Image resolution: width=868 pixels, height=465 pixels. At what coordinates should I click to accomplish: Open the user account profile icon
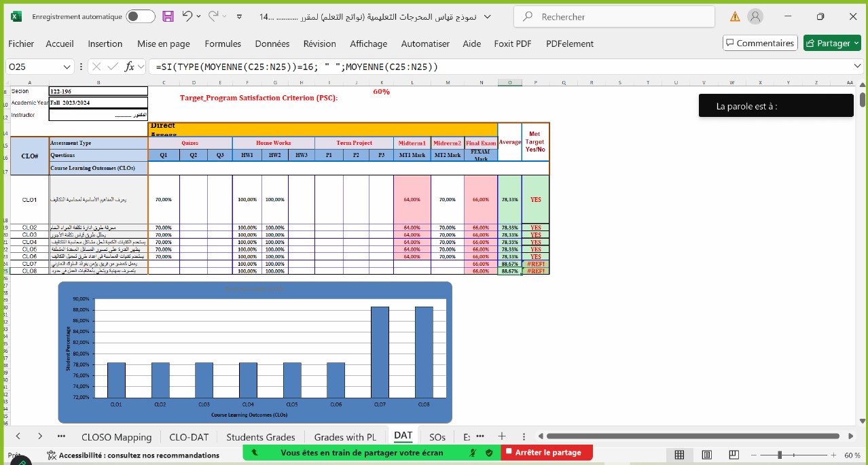(x=755, y=16)
